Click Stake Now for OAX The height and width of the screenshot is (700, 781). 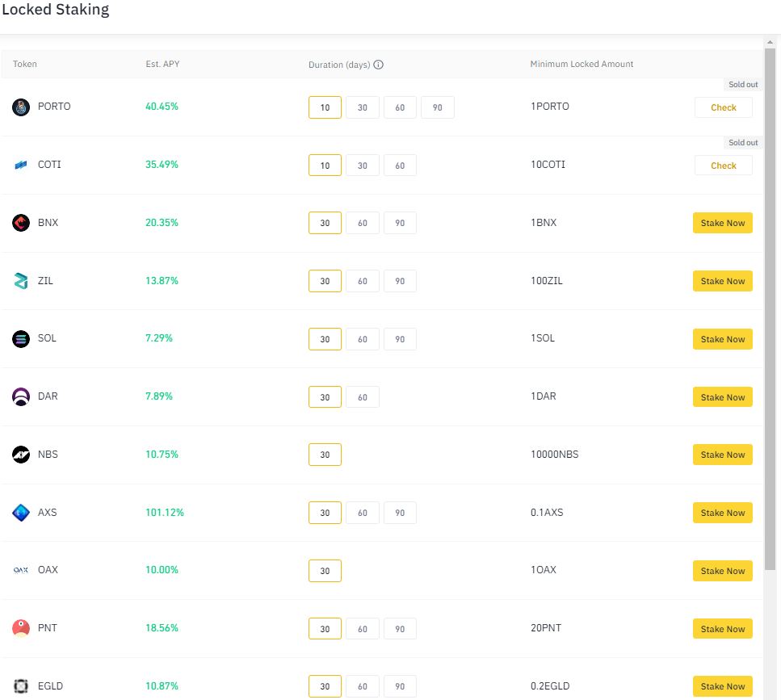(x=723, y=571)
